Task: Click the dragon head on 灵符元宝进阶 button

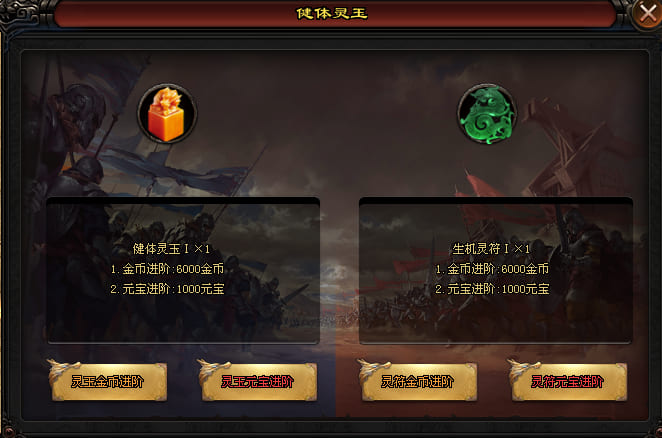Action: click(523, 370)
